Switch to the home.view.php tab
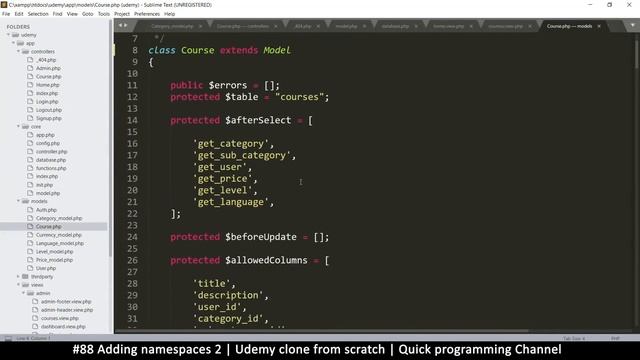Viewport: 640px width, 360px height. point(448,26)
